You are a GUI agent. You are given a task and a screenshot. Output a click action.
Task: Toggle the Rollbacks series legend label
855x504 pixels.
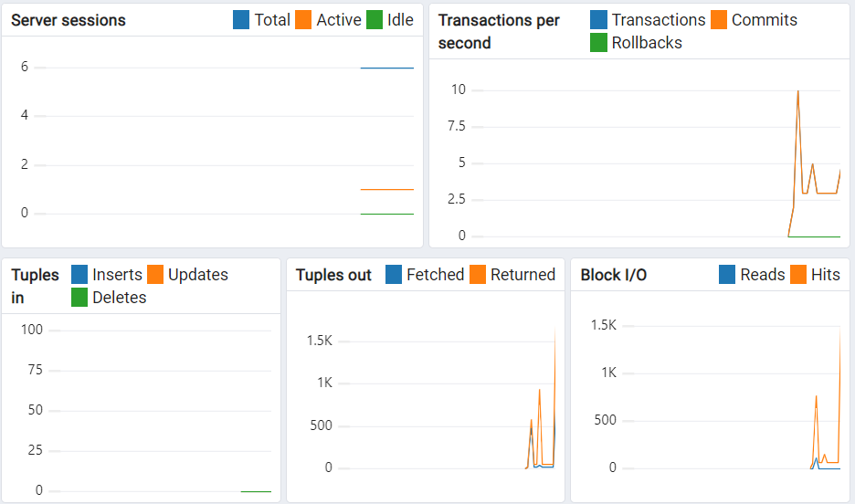(646, 43)
